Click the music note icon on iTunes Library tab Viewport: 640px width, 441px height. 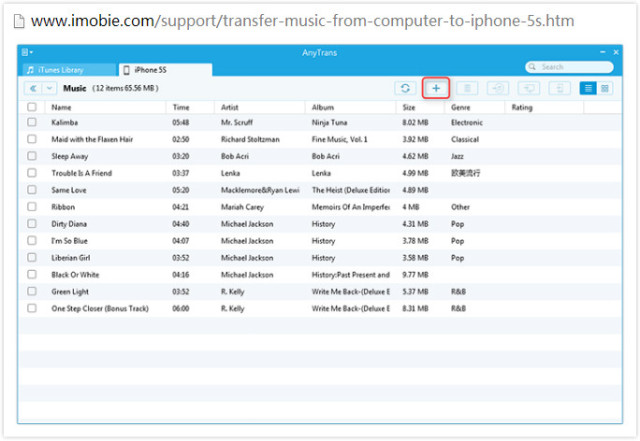tap(30, 70)
